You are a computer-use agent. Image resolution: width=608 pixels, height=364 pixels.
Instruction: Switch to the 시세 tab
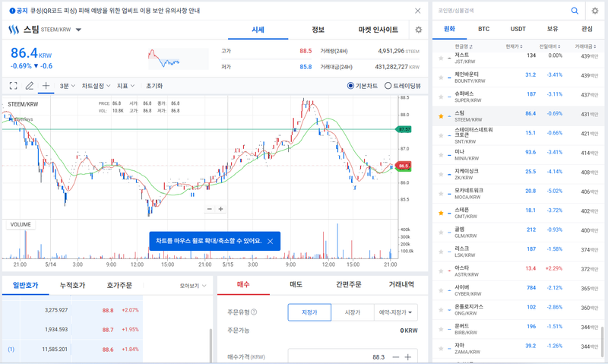258,30
